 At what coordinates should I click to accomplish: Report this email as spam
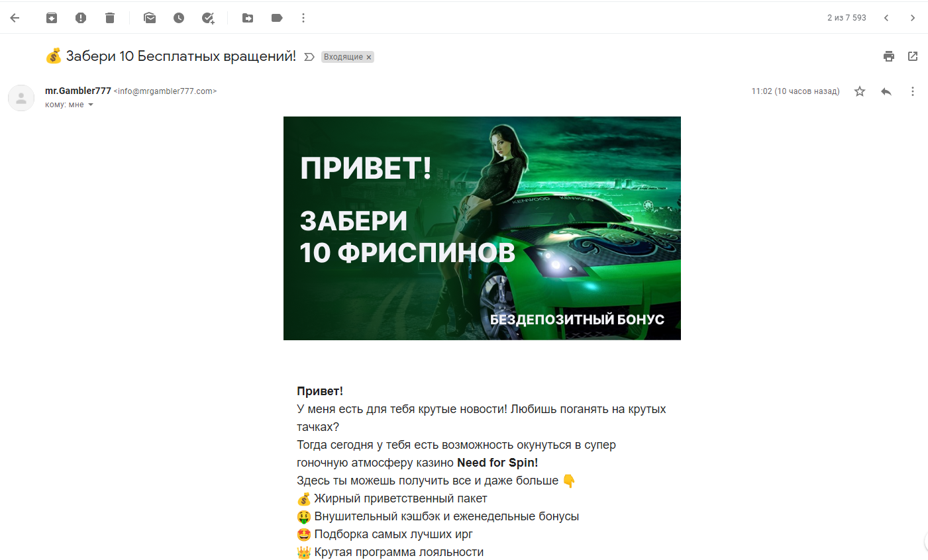coord(81,18)
